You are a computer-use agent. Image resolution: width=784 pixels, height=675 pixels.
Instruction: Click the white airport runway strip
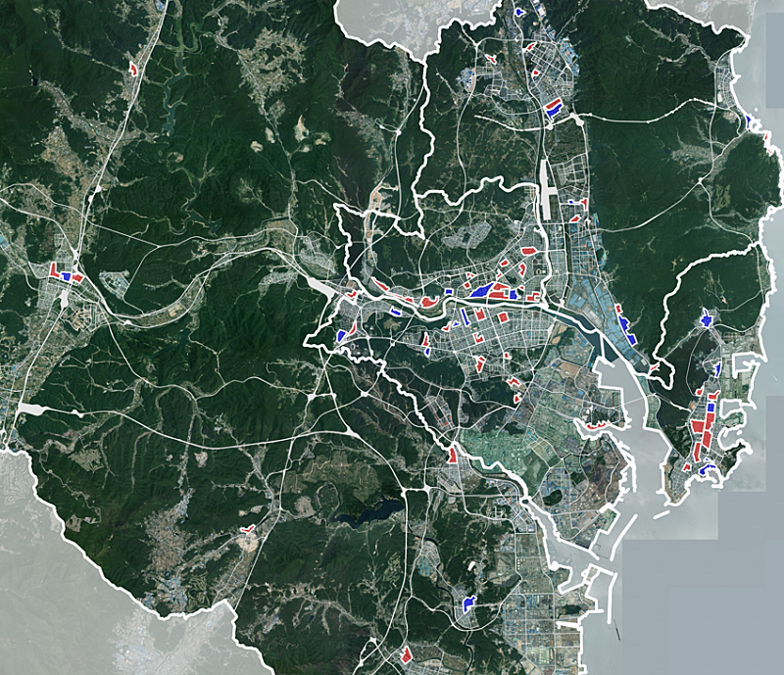546,190
